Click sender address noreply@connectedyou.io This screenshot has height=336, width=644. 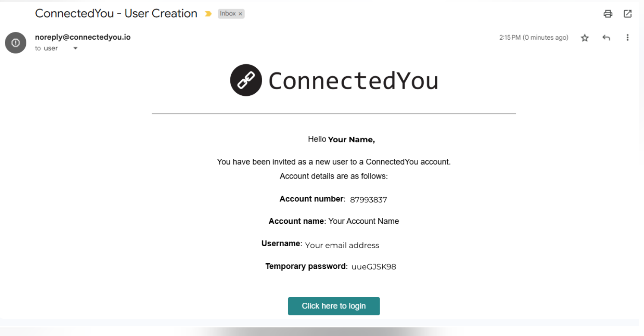[x=83, y=37]
